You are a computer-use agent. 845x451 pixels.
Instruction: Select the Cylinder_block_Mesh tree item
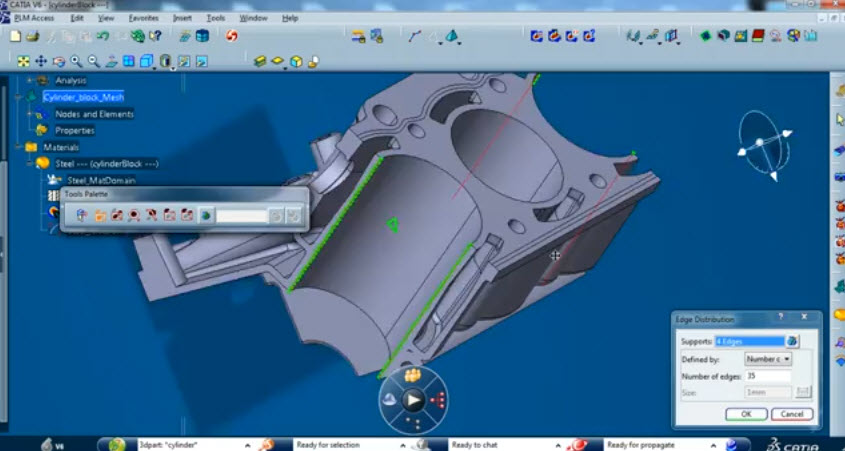[84, 97]
